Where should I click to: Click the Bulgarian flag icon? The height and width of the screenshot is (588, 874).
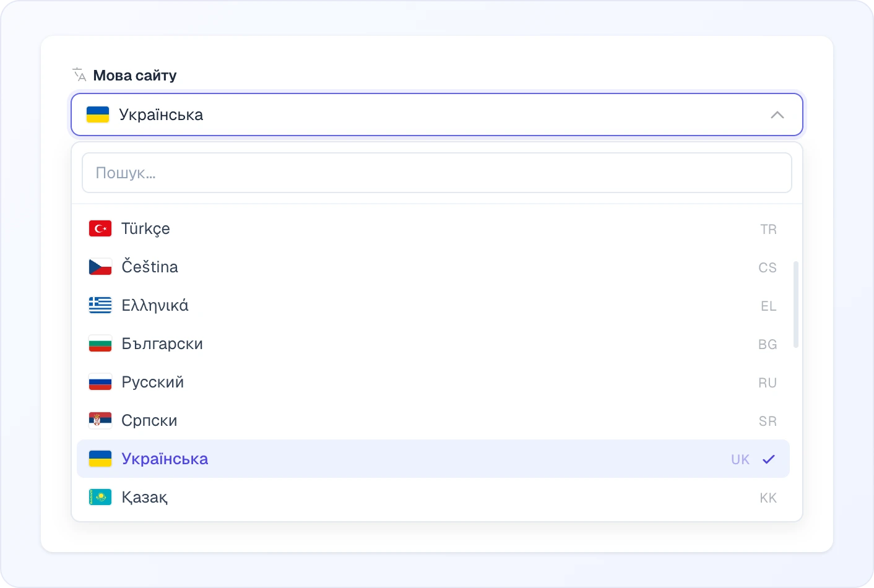pyautogui.click(x=100, y=344)
